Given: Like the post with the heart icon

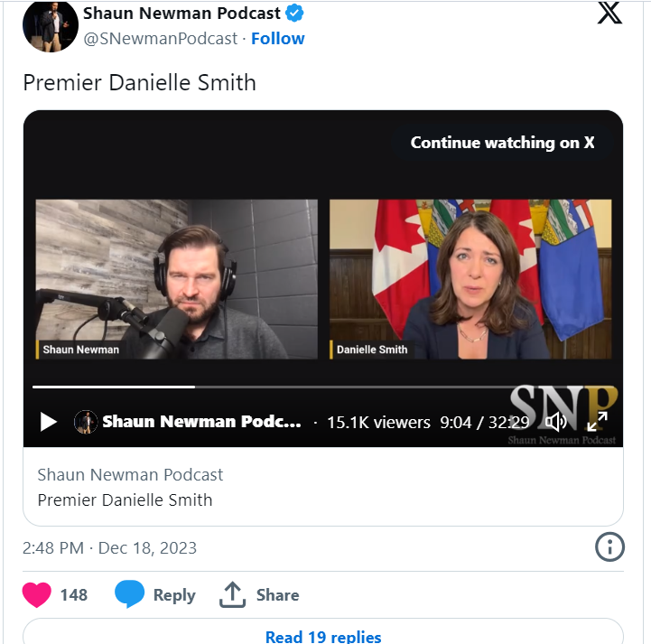Looking at the screenshot, I should [x=36, y=594].
